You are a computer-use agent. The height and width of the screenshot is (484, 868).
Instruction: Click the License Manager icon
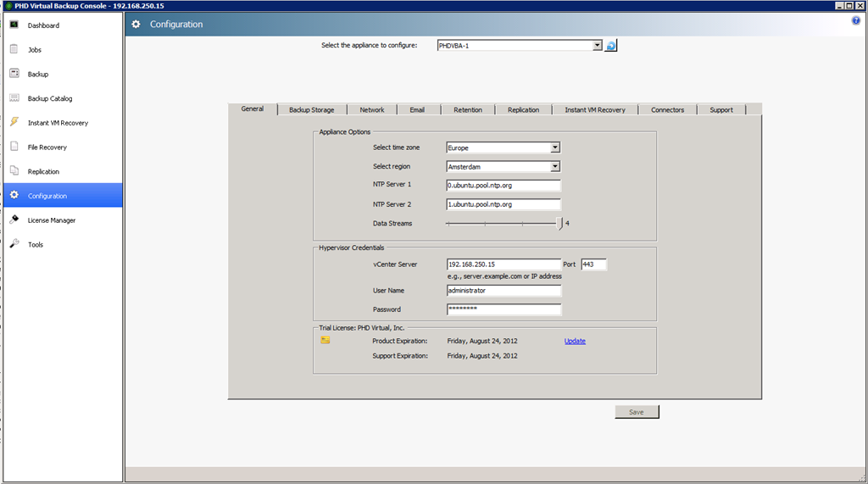coord(14,220)
